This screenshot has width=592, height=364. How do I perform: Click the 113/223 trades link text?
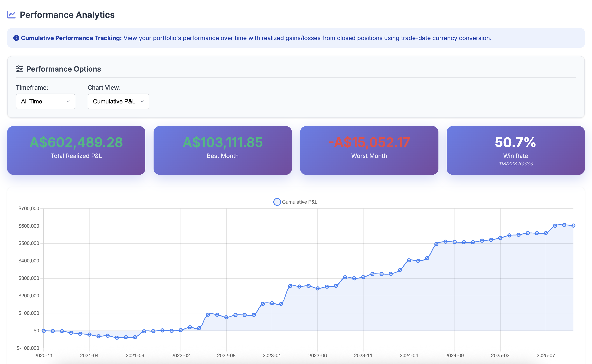(515, 163)
